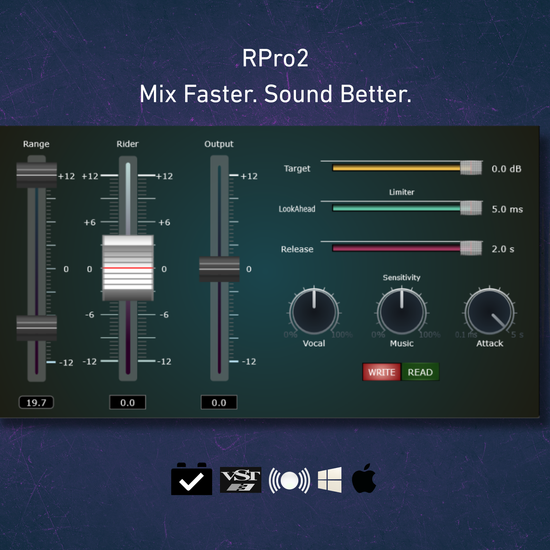Click the Release label

coord(297,249)
